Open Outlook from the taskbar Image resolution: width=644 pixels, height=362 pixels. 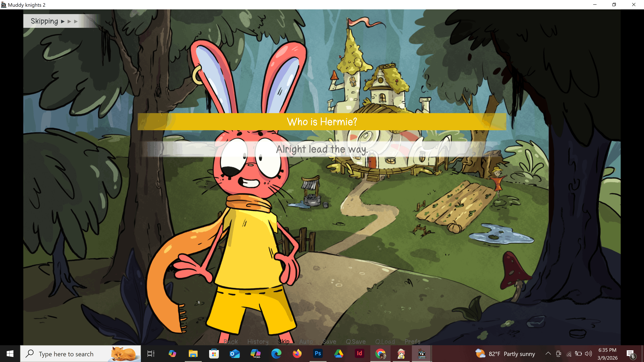tap(235, 354)
